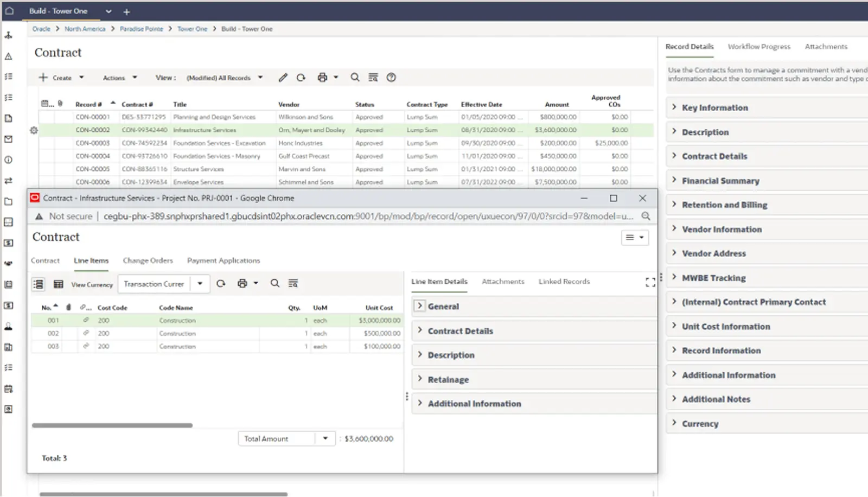Open the Paradise Pointe breadcrumb link
The image size is (868, 497).
pyautogui.click(x=141, y=29)
